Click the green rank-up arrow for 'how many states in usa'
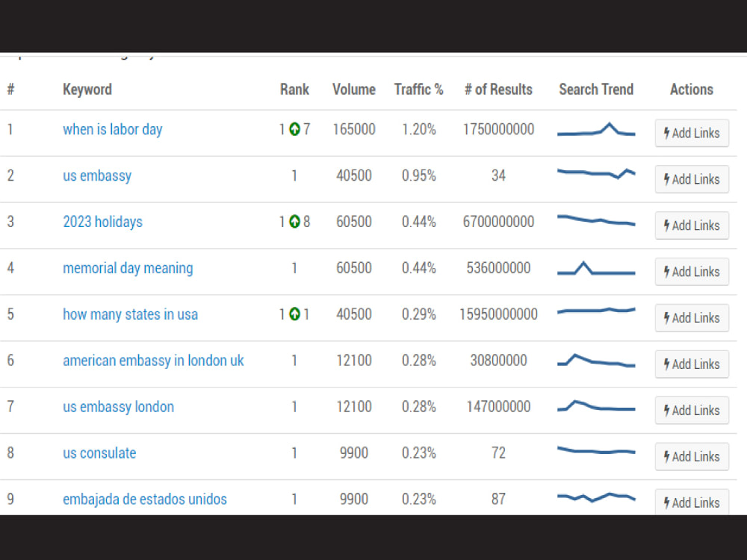Screen dimensions: 747x560 (295, 314)
